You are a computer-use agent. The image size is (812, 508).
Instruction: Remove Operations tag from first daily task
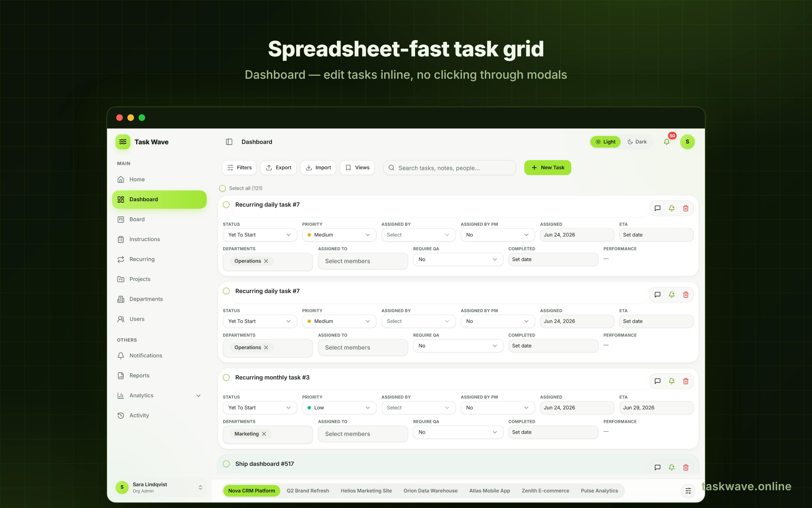pyautogui.click(x=266, y=261)
